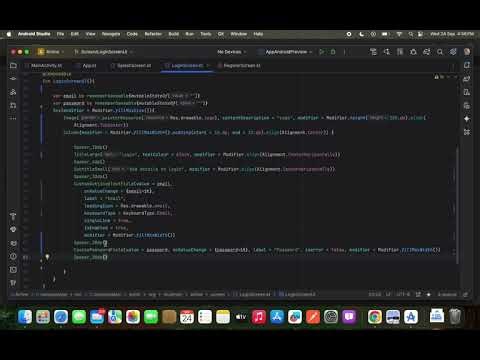Open the Git menu
The width and height of the screenshot is (480, 360).
coord(221,34)
